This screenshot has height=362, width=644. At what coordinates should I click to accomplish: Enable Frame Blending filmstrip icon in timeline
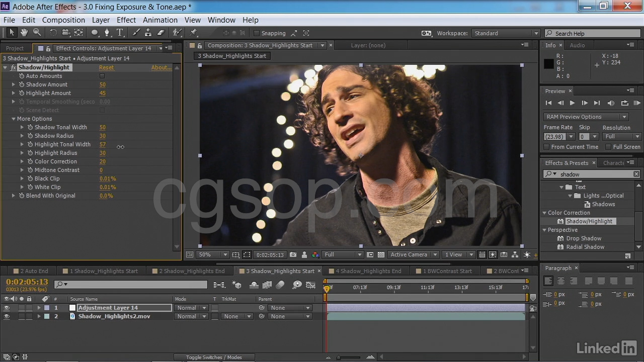267,285
